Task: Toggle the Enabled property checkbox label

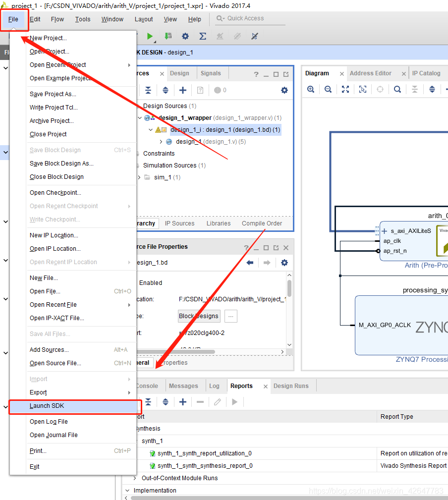Action: click(x=151, y=283)
